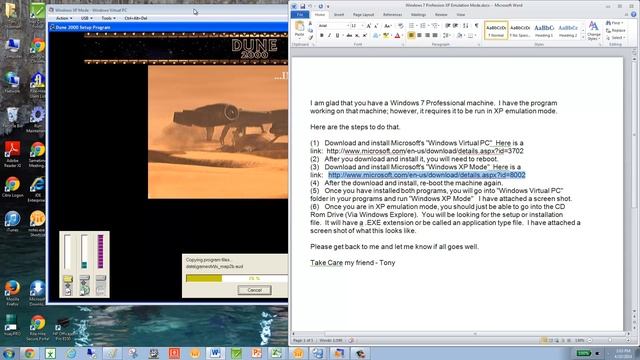Viewport: 640px width, 360px height.
Task: Click the Mozilla Firefox desktop icon
Action: 12,293
